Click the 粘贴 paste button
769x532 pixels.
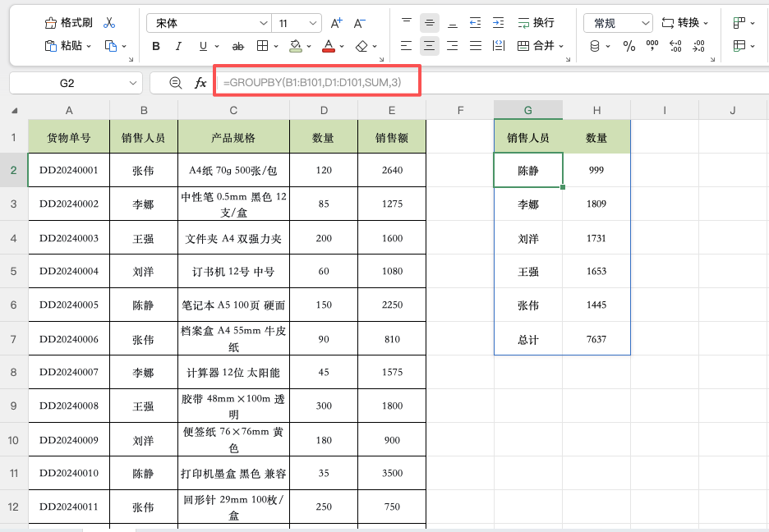[x=63, y=45]
